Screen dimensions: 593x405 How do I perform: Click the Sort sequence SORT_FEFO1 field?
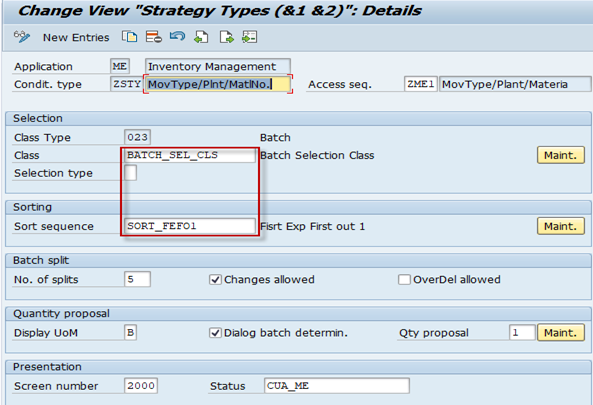pos(189,226)
